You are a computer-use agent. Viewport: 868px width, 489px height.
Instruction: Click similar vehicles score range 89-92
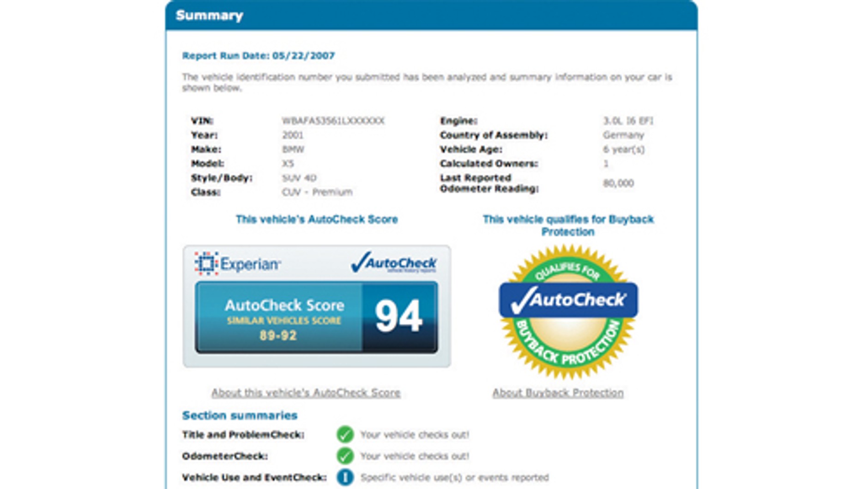tap(278, 335)
